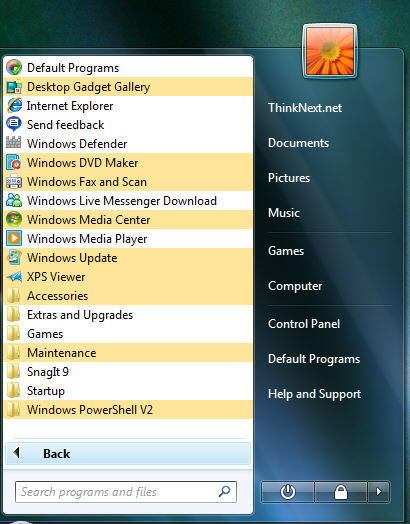Open Control Panel from right pane
Viewport: 410px width, 524px height.
pyautogui.click(x=304, y=323)
